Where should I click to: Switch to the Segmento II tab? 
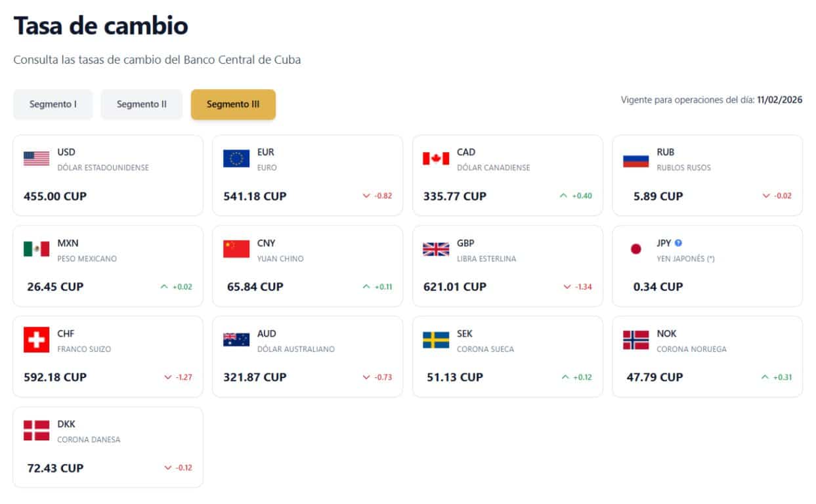(x=142, y=104)
